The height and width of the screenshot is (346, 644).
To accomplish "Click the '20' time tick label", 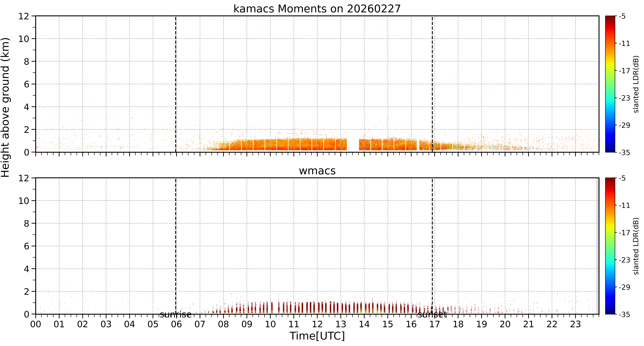I will click(505, 324).
